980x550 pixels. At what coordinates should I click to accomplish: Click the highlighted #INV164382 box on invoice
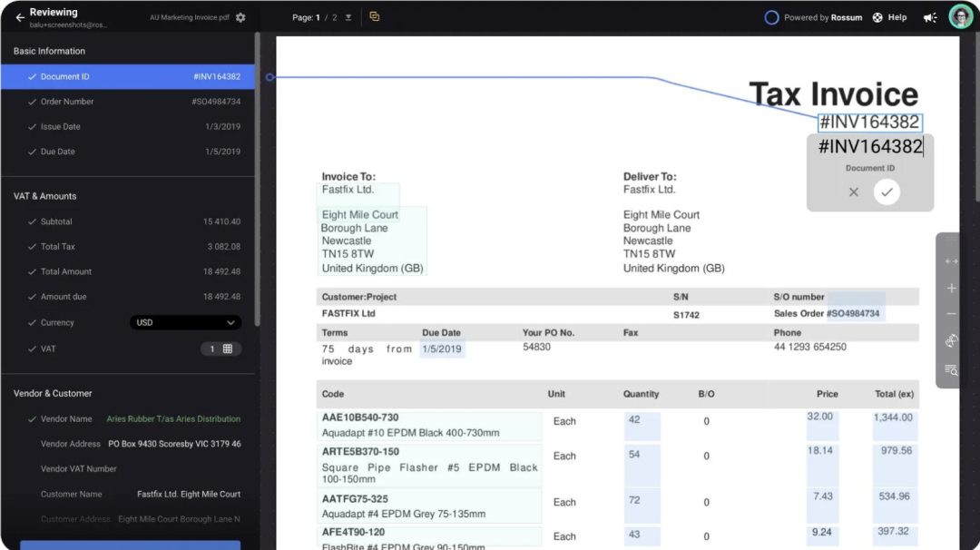870,122
